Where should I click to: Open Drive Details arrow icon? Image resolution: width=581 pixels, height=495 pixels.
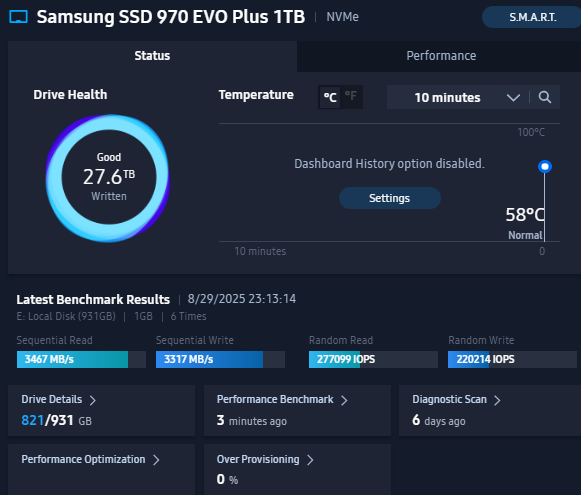tap(93, 400)
